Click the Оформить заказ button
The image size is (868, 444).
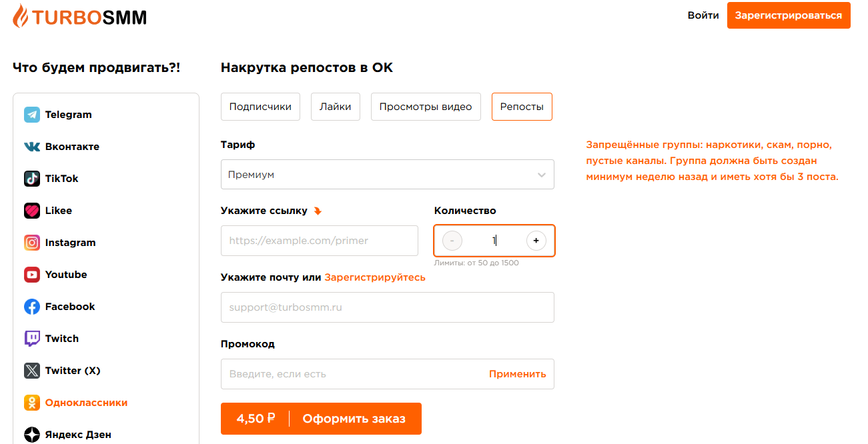coord(321,419)
